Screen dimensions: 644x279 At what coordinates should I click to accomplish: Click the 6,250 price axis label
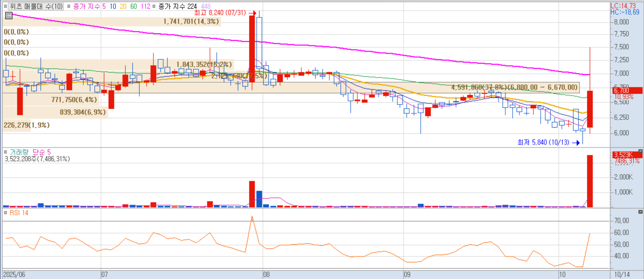tap(622, 118)
